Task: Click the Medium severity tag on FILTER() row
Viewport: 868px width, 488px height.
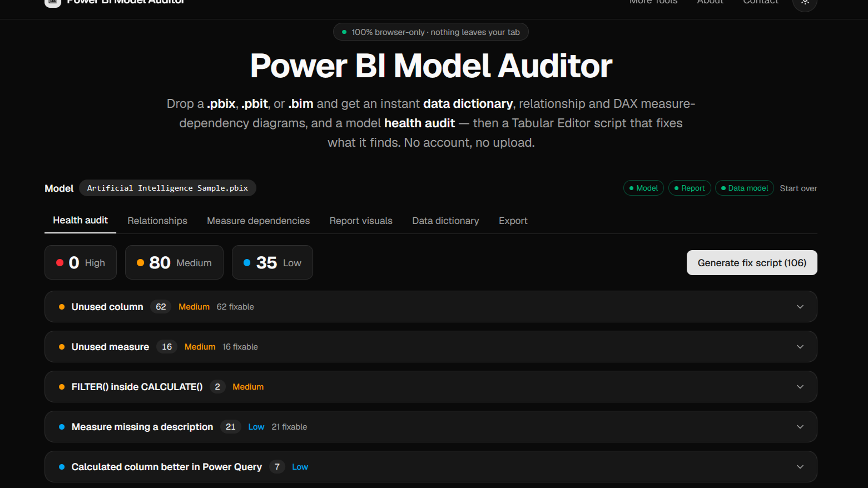Action: tap(248, 387)
